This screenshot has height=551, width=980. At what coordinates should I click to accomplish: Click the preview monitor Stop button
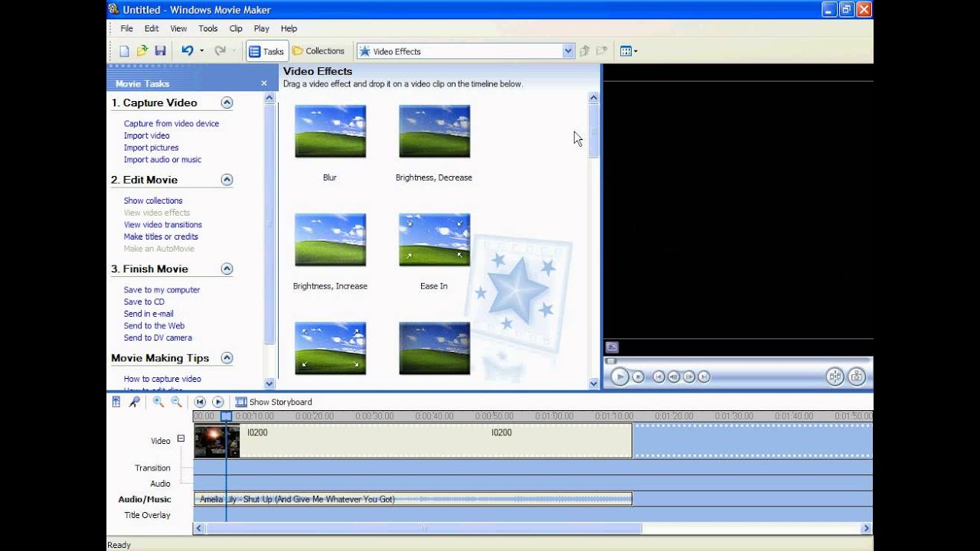pos(638,377)
